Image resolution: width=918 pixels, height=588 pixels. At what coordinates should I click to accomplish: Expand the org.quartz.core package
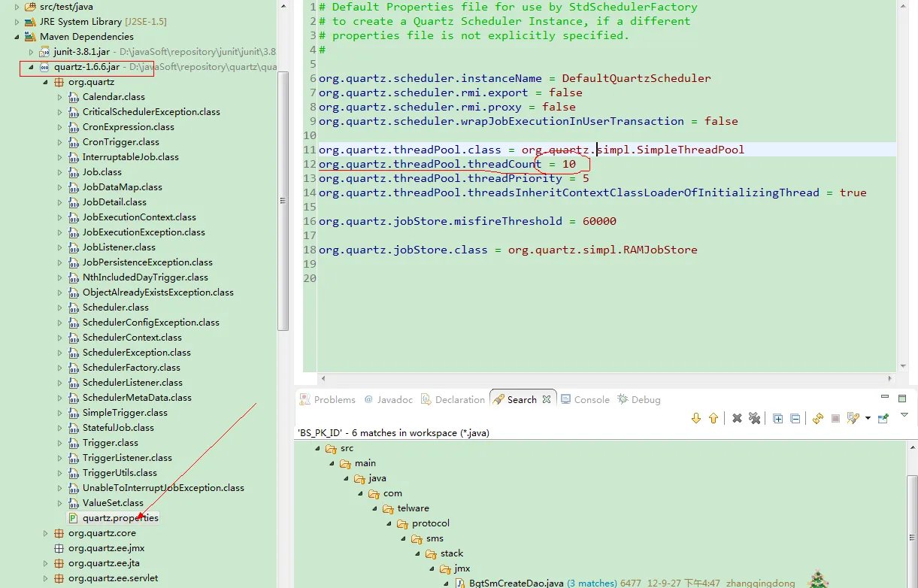pos(45,533)
